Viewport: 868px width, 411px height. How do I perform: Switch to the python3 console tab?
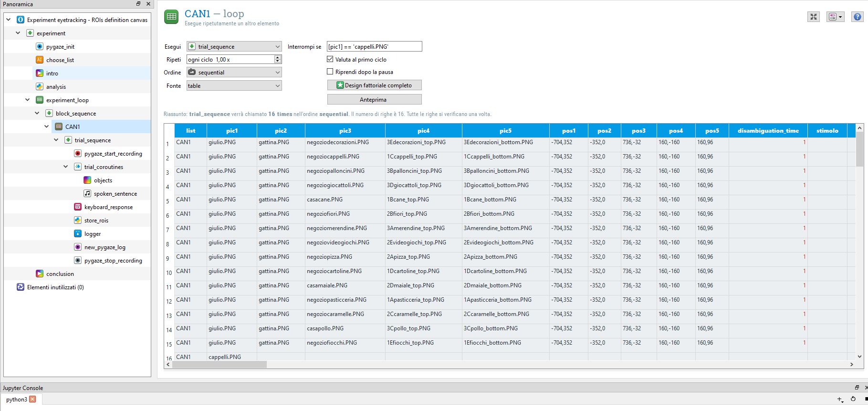tap(17, 400)
